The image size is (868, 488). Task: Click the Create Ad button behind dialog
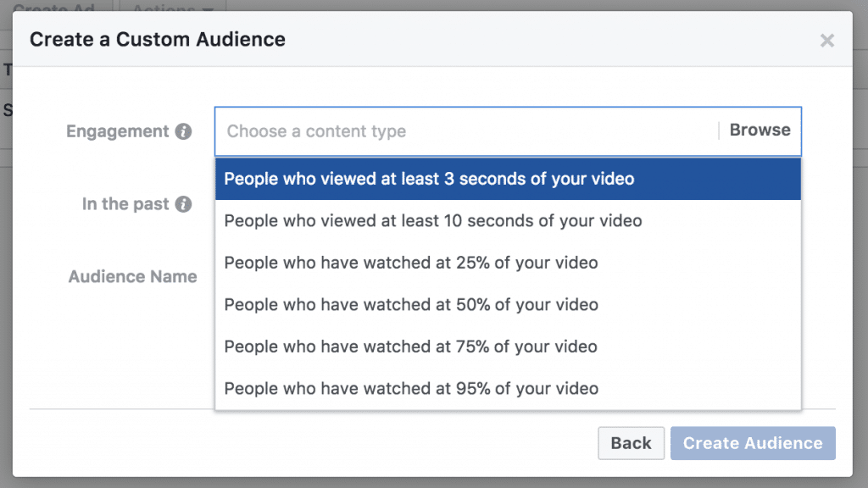pyautogui.click(x=54, y=7)
